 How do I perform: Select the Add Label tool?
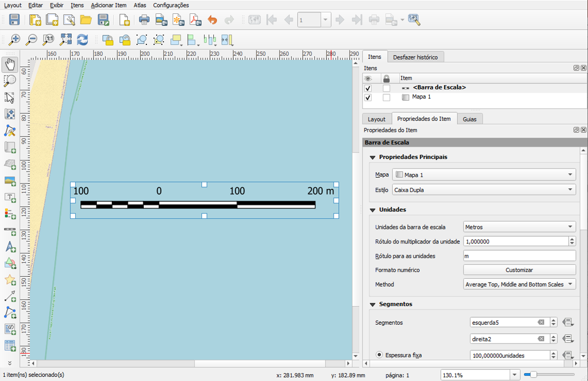tap(10, 197)
